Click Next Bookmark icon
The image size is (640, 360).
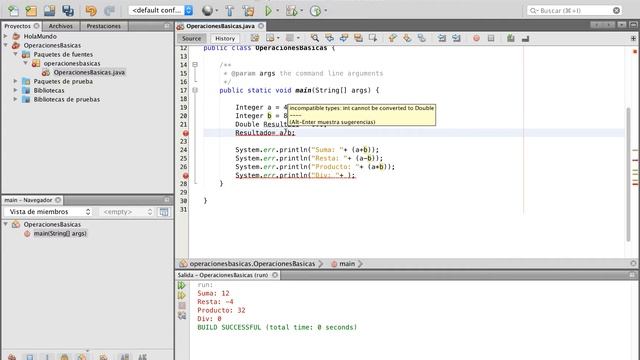point(407,38)
